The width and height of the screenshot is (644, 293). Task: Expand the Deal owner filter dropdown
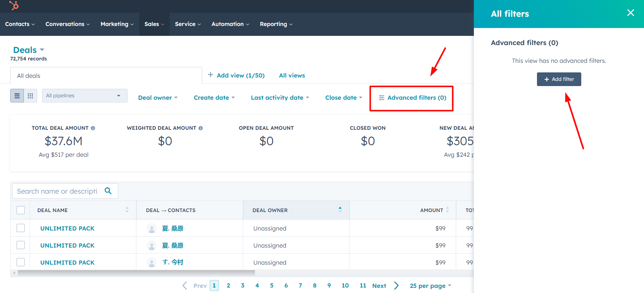158,98
